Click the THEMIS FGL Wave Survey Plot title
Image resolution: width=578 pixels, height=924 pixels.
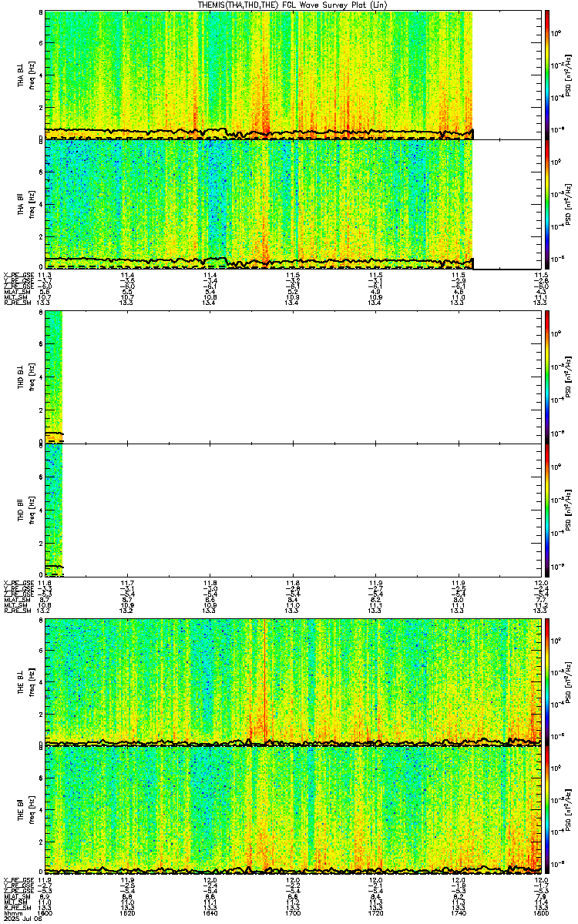tap(292, 5)
